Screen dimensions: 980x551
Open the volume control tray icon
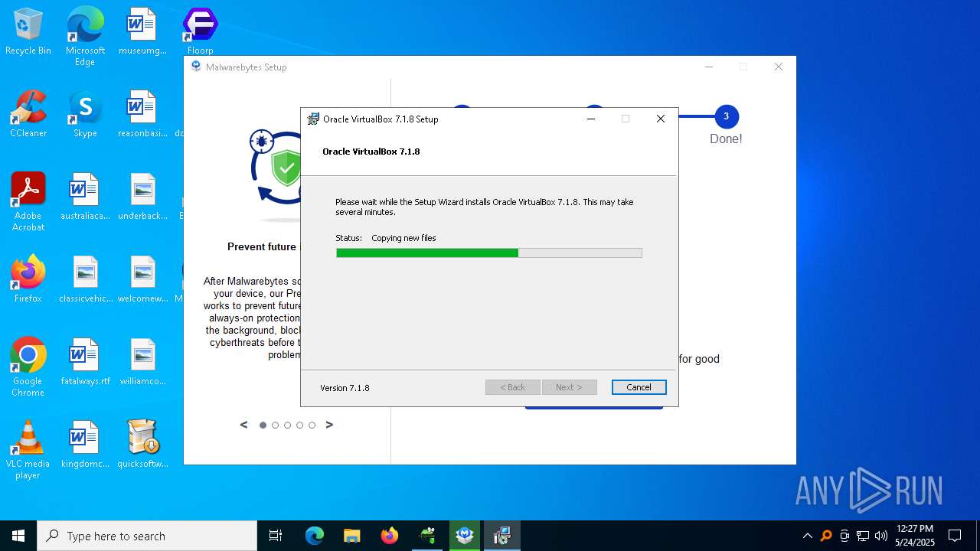point(880,536)
